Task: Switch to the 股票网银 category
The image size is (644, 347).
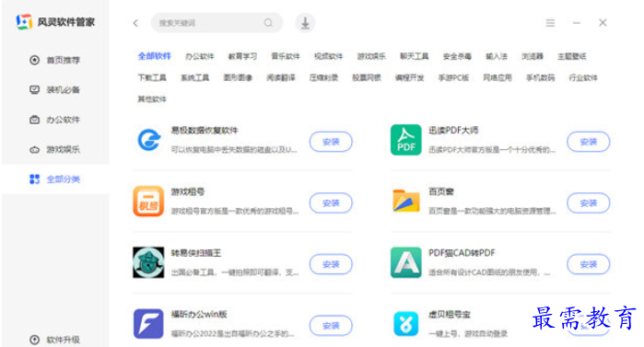Action: [x=367, y=78]
